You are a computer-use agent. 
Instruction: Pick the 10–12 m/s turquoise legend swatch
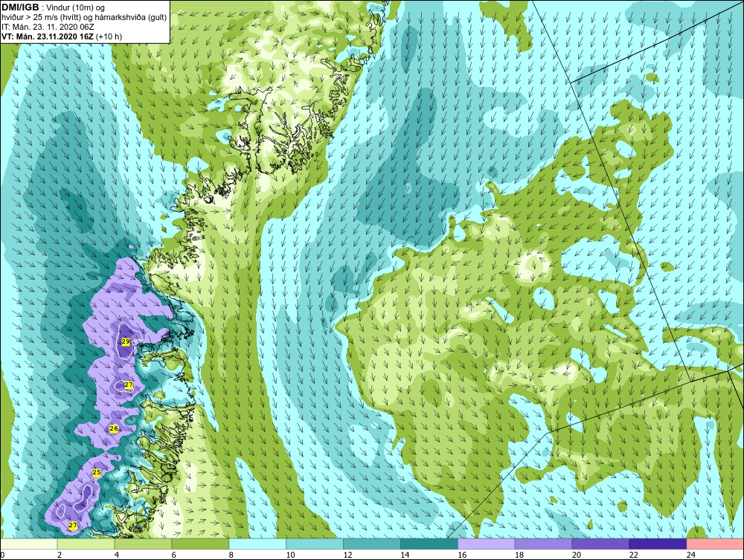tap(315, 544)
